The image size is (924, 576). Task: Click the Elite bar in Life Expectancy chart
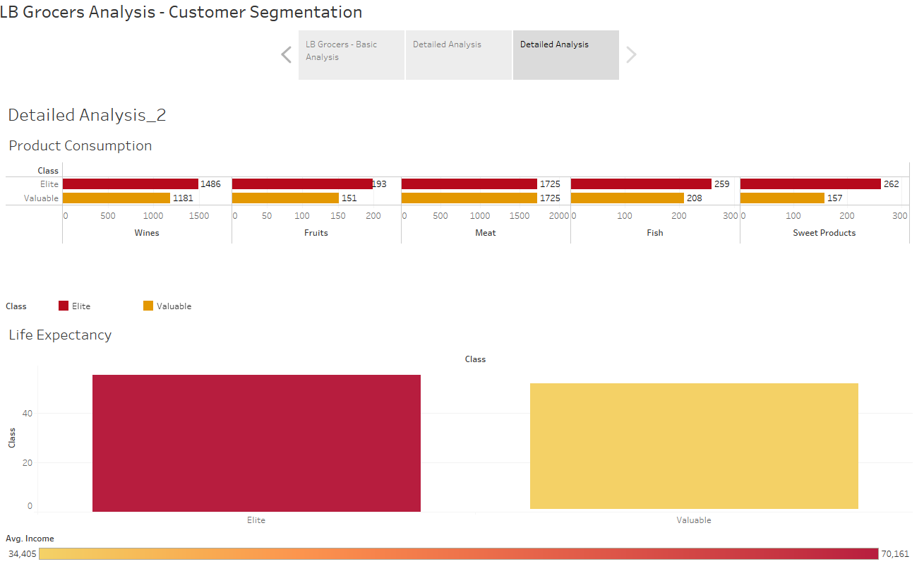(x=256, y=443)
